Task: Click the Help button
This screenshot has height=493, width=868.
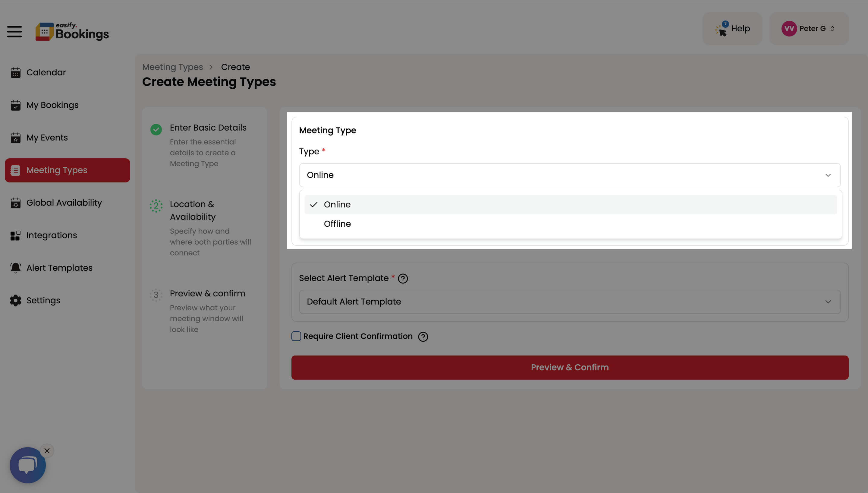Action: 732,29
